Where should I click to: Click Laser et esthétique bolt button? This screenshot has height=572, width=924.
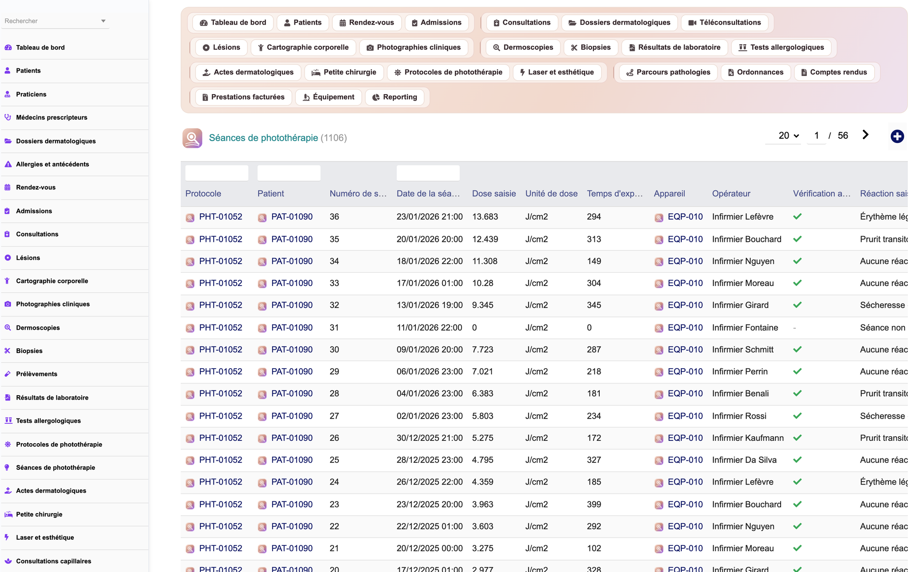coord(556,72)
